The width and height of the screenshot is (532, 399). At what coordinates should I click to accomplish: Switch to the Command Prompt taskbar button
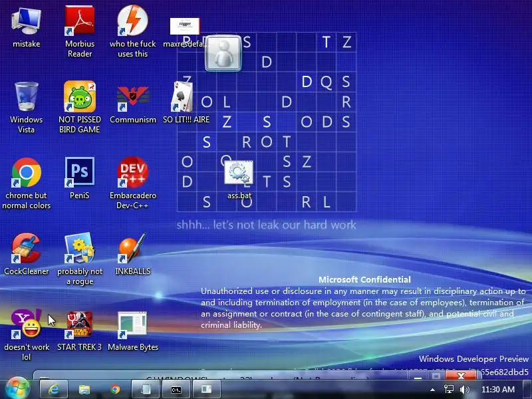tap(176, 389)
